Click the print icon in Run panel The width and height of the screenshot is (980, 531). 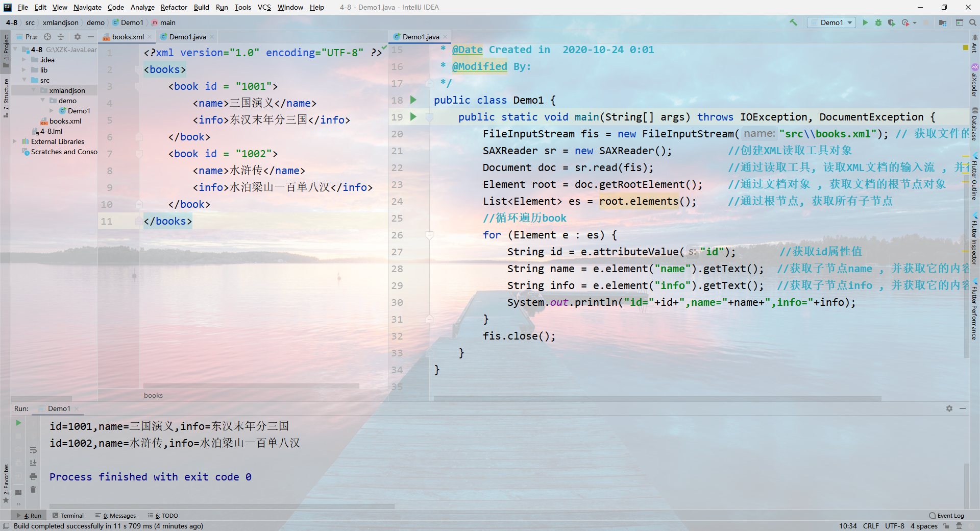click(x=33, y=476)
